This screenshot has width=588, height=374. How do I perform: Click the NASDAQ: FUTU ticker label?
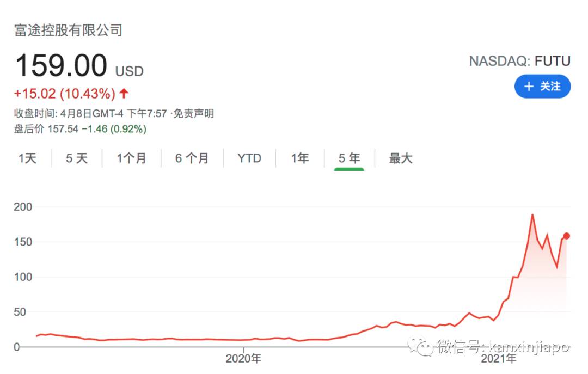(519, 61)
